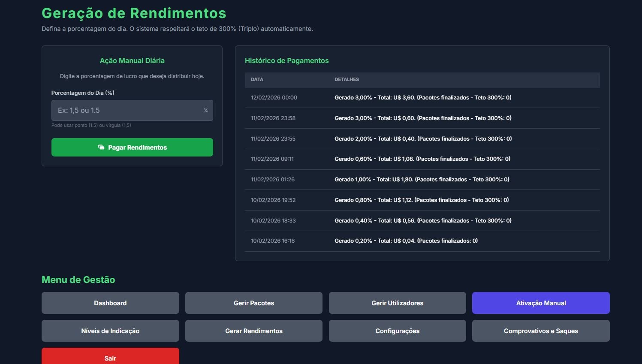This screenshot has width=642, height=364.
Task: Go to Comprovativos e Saques
Action: point(541,331)
